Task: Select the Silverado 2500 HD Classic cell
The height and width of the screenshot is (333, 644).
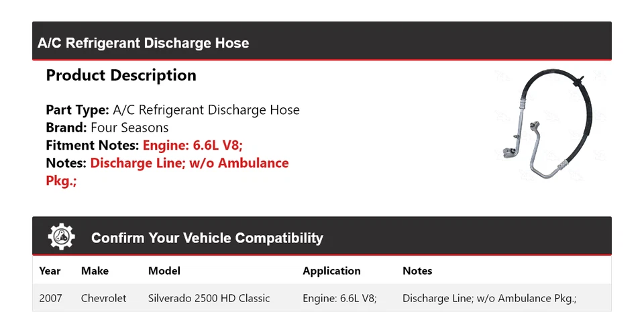Action: pos(209,298)
